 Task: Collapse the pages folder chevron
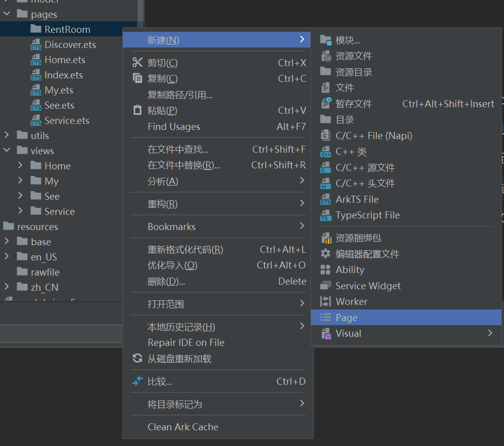coord(7,14)
